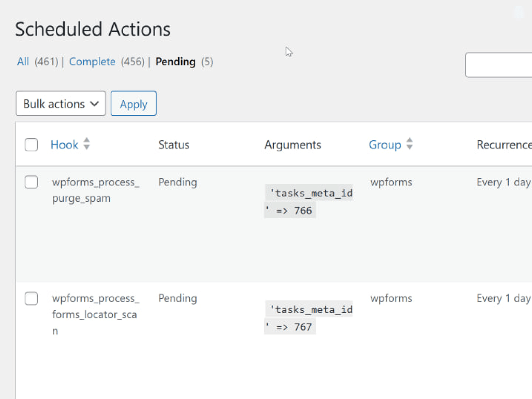Sort table by Hook column
Viewport: 532px width, 399px height.
[x=64, y=145]
